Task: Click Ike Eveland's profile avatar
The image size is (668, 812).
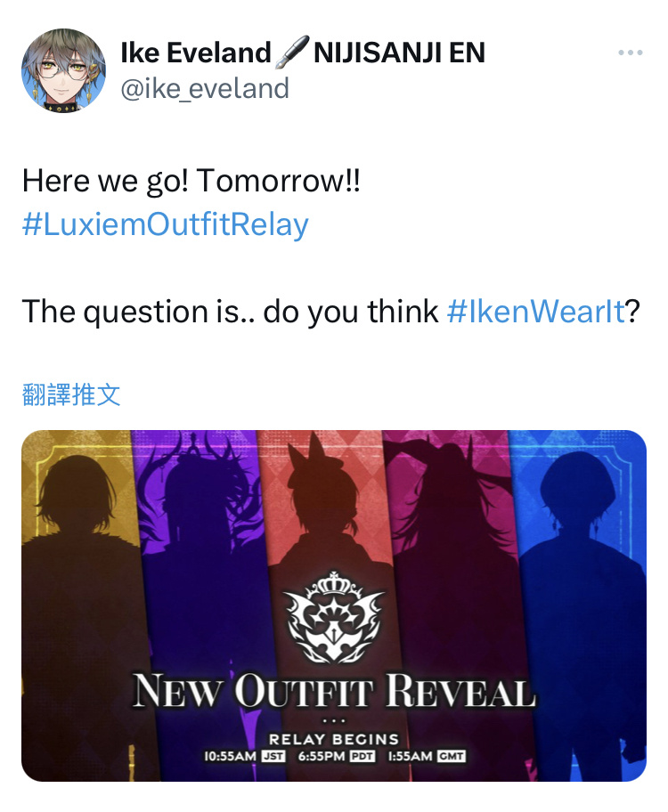Action: (x=63, y=70)
